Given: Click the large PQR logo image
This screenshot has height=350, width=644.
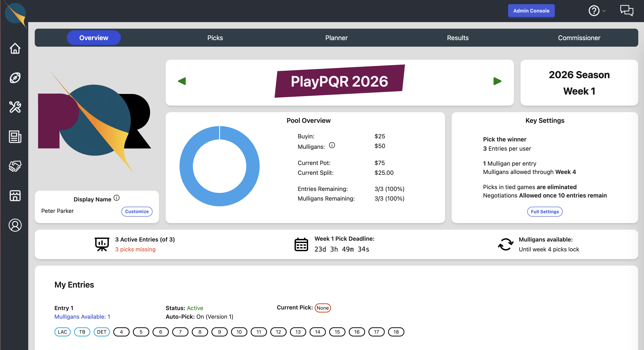Looking at the screenshot, I should [x=94, y=122].
